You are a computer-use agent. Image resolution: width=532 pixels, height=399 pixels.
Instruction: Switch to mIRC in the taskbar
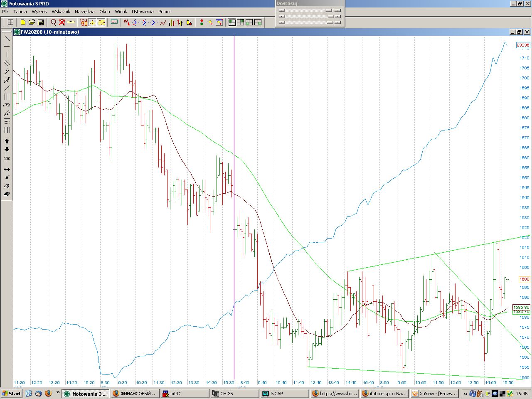point(185,394)
